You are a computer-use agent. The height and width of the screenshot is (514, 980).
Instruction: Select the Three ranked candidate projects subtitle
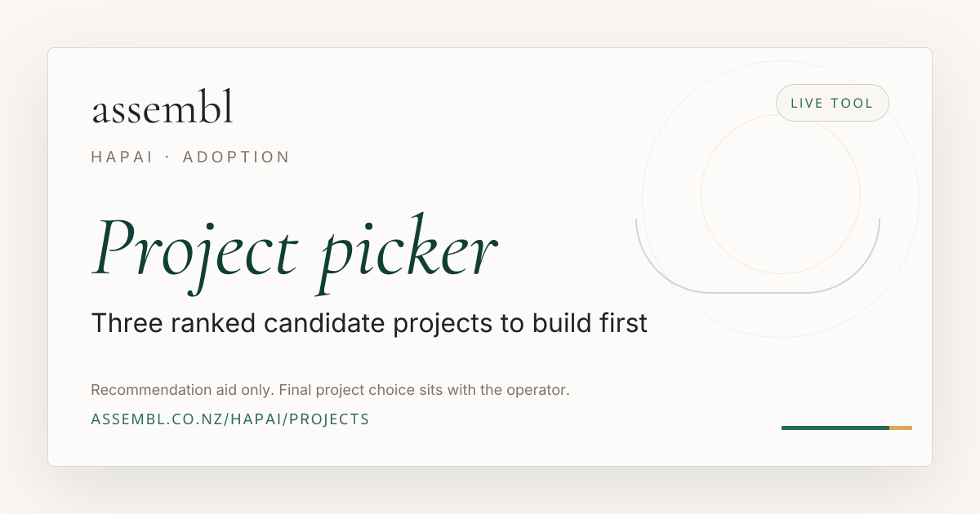click(369, 323)
